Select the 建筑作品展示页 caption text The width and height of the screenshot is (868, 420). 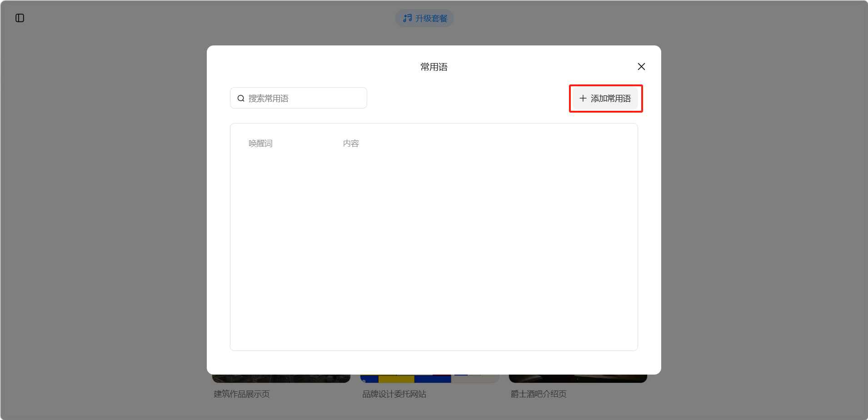point(242,394)
